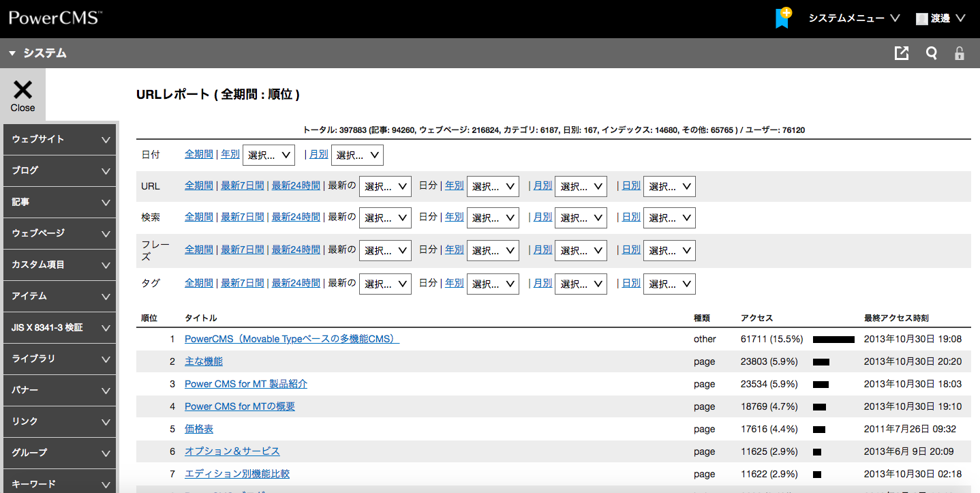Open the 価格表 page link

199,428
